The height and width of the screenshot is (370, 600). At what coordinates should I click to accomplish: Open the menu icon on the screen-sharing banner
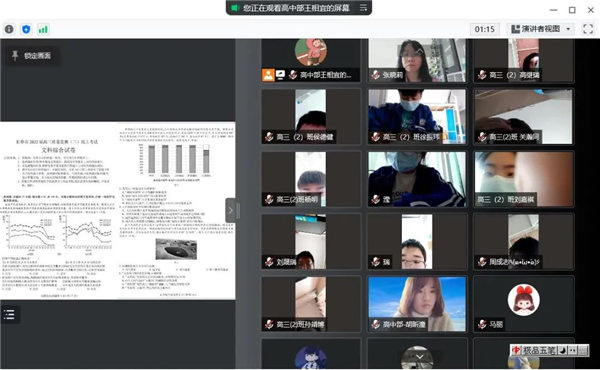tap(363, 8)
